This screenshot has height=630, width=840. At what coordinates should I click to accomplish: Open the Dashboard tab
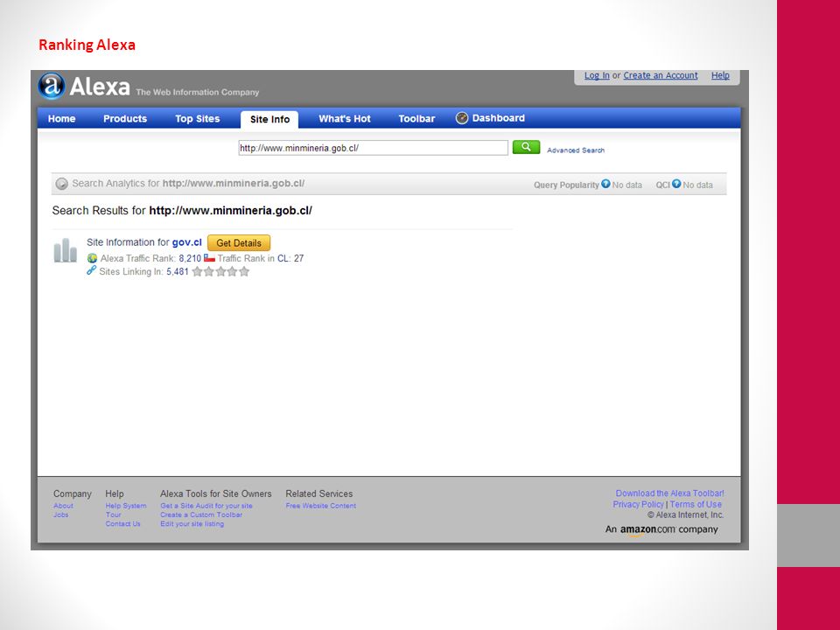tap(490, 118)
